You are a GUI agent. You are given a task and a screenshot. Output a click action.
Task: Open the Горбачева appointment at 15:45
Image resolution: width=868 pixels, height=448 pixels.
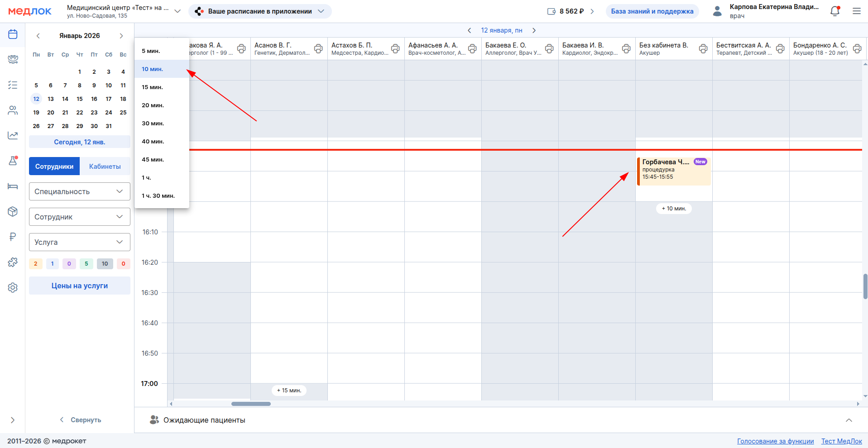tap(673, 171)
